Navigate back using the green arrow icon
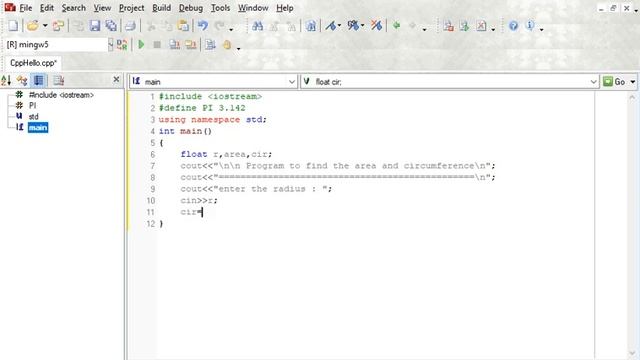The height and width of the screenshot is (360, 640). point(396,26)
